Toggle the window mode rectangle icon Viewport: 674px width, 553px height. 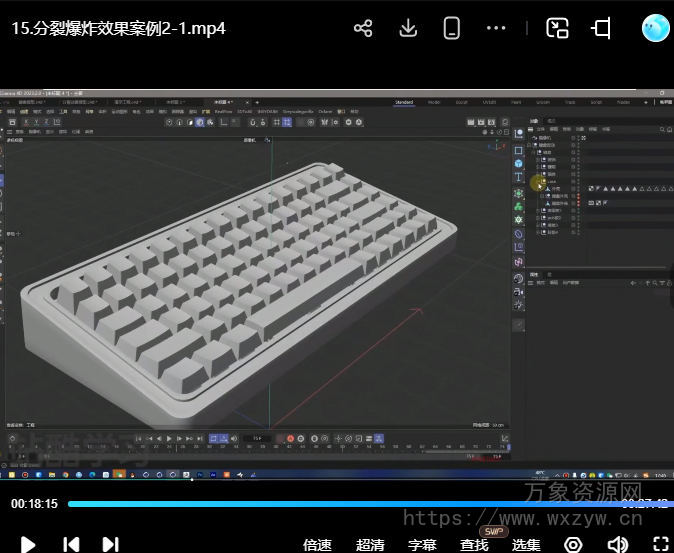601,28
